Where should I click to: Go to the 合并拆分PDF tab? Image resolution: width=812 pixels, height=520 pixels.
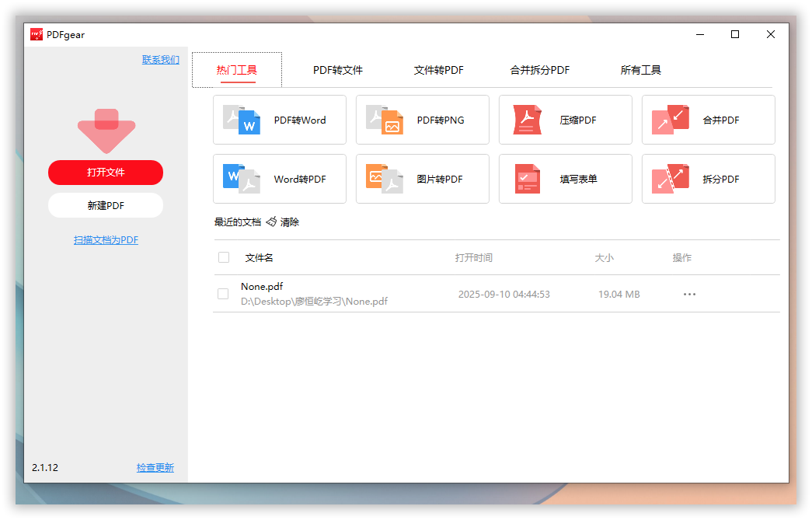pyautogui.click(x=540, y=70)
